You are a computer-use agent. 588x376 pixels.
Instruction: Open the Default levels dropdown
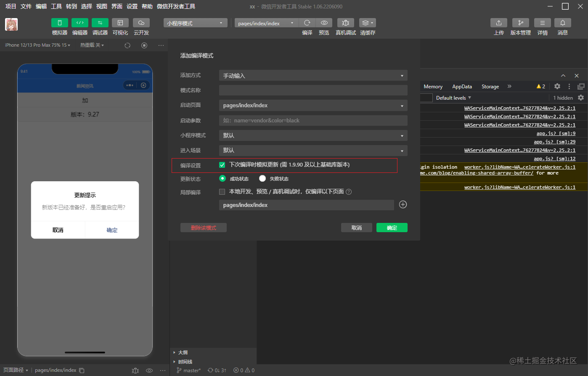[453, 98]
